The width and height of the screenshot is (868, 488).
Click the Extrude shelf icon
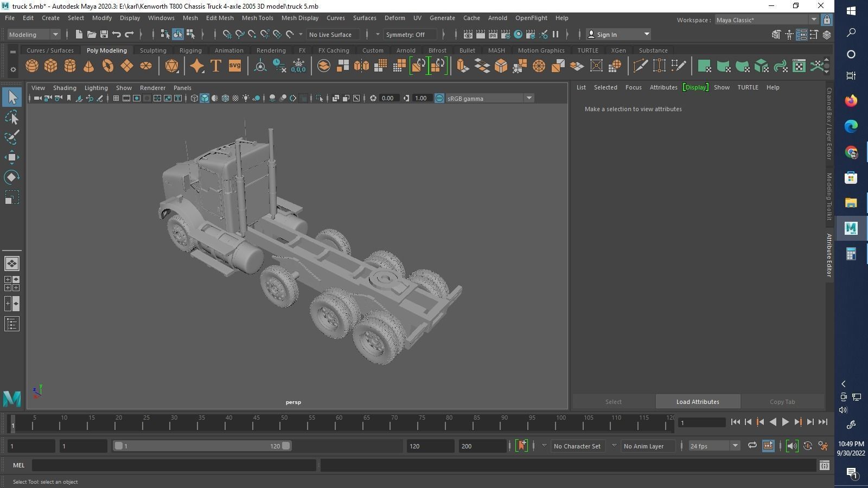pos(463,66)
